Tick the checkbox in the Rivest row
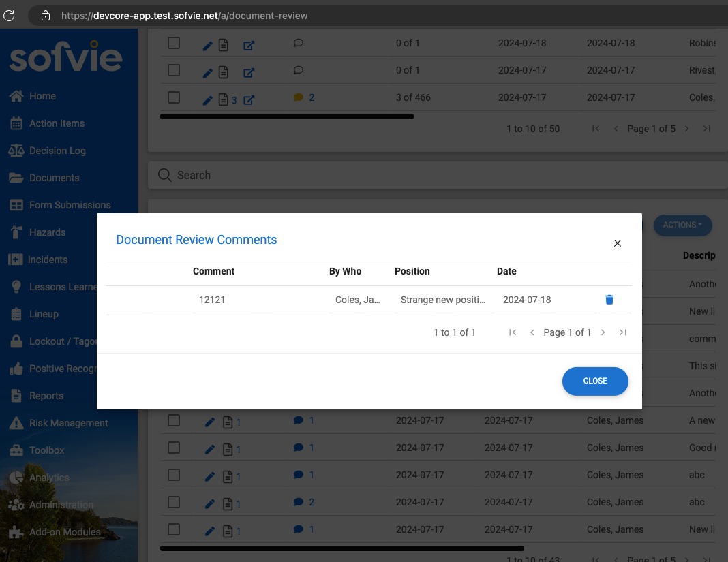This screenshot has height=562, width=728. pyautogui.click(x=174, y=70)
